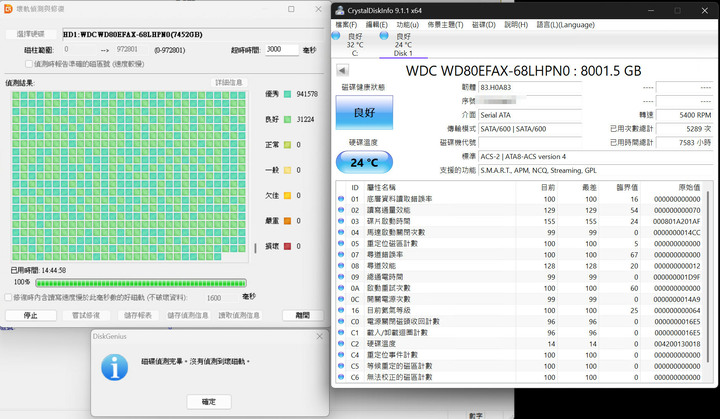This screenshot has height=419, width=720.
Task: Open the 編輯(E) menu
Action: (x=377, y=24)
